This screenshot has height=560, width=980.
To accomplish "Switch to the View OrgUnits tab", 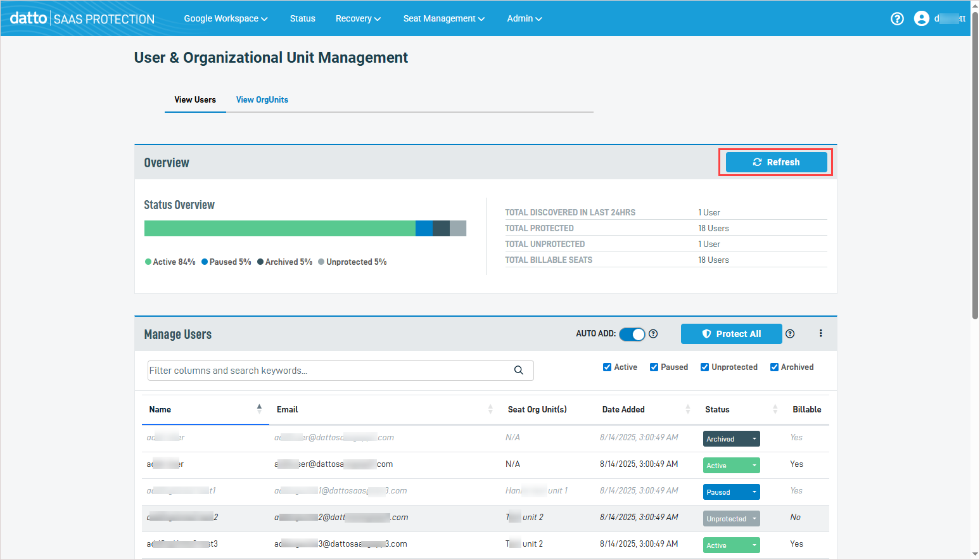I will [x=262, y=99].
